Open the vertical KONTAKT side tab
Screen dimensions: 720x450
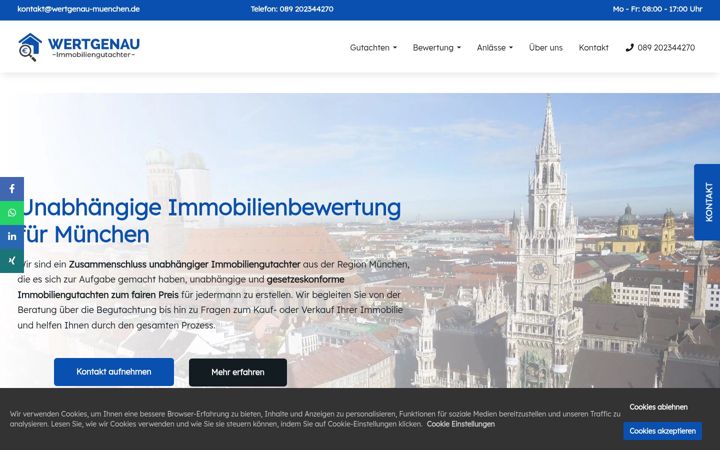(x=707, y=202)
